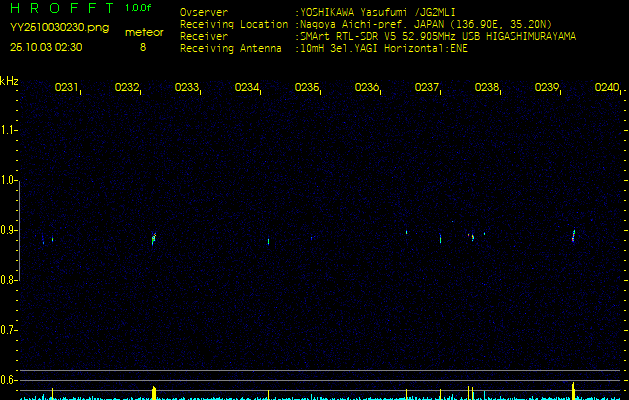Select the 0237 time marker
The width and height of the screenshot is (629, 400).
coord(426,88)
